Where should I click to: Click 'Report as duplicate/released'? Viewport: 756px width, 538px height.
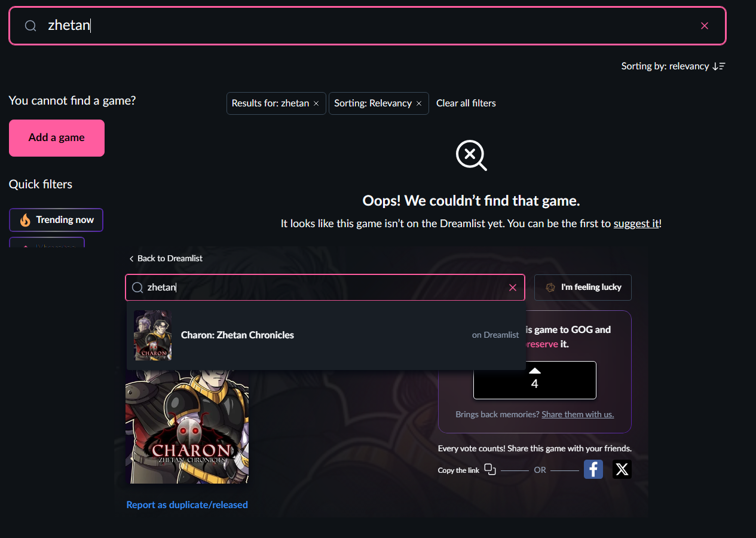tap(187, 505)
